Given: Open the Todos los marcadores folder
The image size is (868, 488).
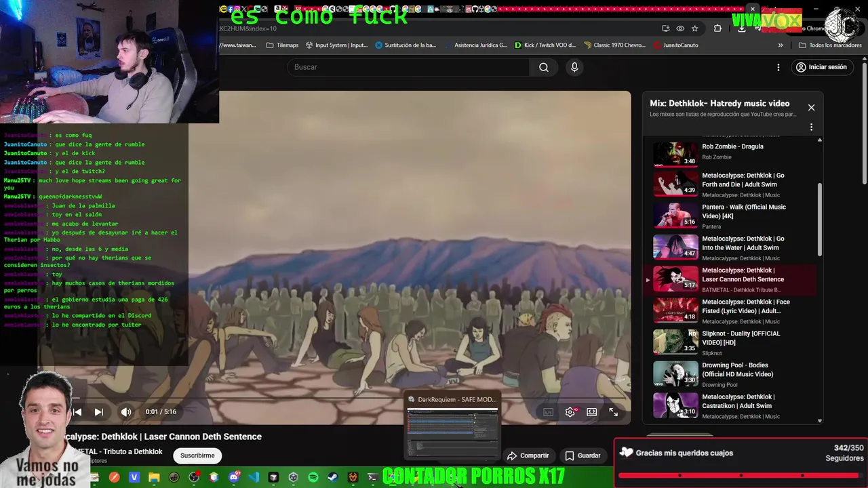Looking at the screenshot, I should 830,45.
